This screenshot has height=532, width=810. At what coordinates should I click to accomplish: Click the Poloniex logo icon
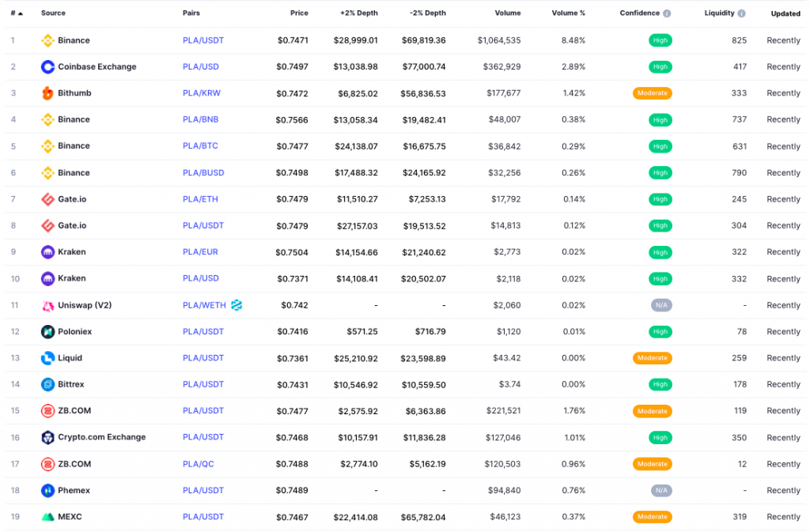[47, 332]
